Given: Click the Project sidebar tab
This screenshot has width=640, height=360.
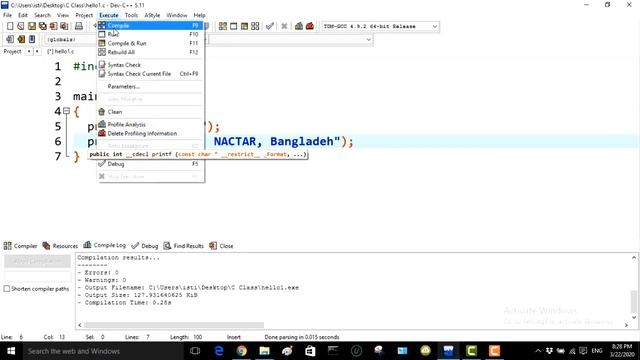Looking at the screenshot, I should (12, 51).
